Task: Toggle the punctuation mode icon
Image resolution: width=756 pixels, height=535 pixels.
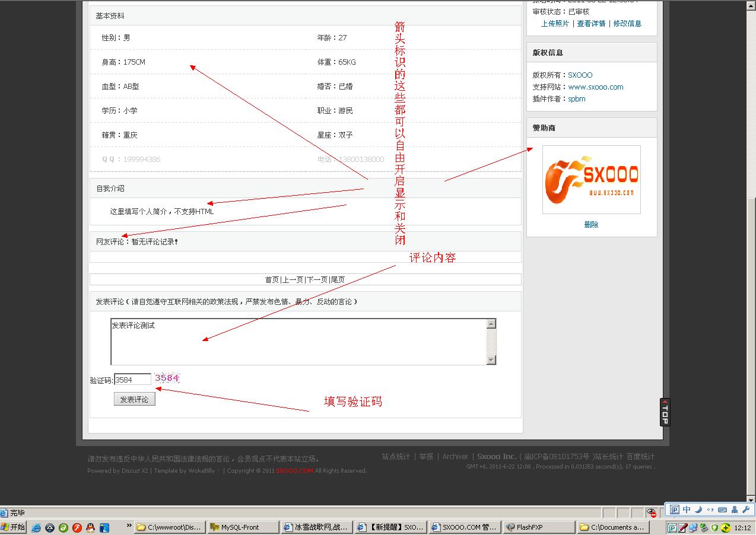Action: [711, 509]
